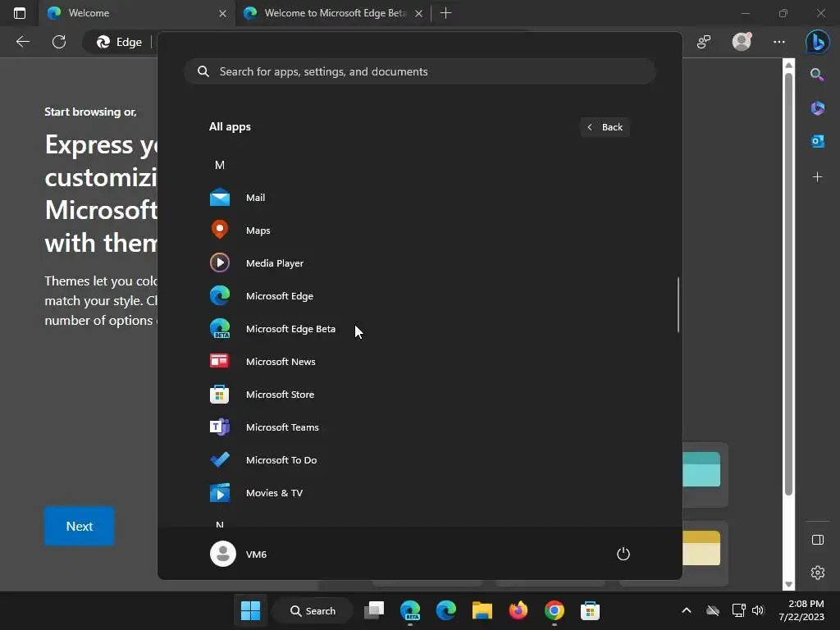Image resolution: width=840 pixels, height=630 pixels.
Task: Open the Microsoft 365 icon in the Edge sidebar
Action: tap(818, 108)
